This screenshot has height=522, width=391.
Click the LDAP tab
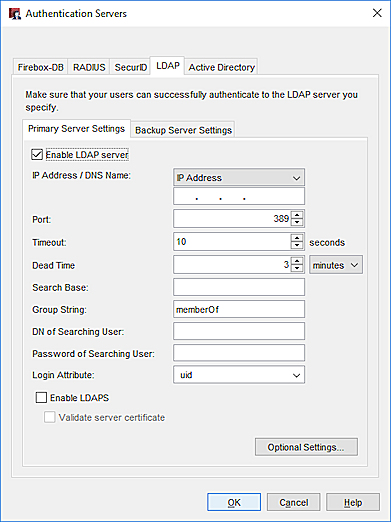[168, 66]
